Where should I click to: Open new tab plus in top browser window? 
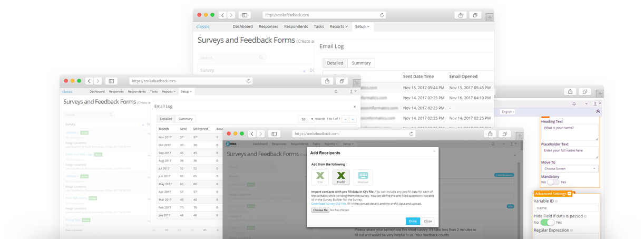490,17
